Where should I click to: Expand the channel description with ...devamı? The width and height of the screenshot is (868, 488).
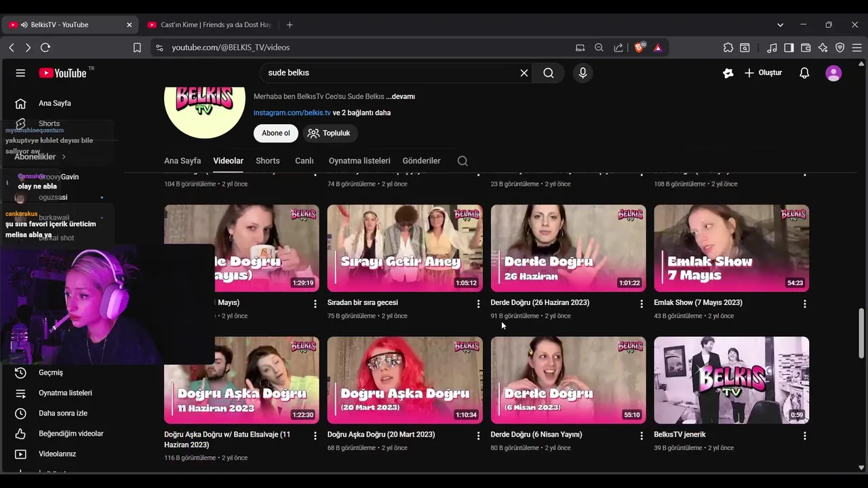[400, 96]
